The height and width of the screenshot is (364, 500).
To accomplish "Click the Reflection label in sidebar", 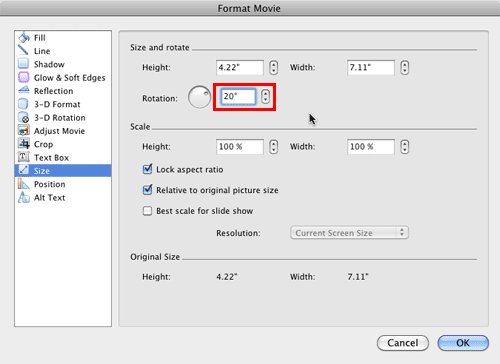I will [53, 91].
